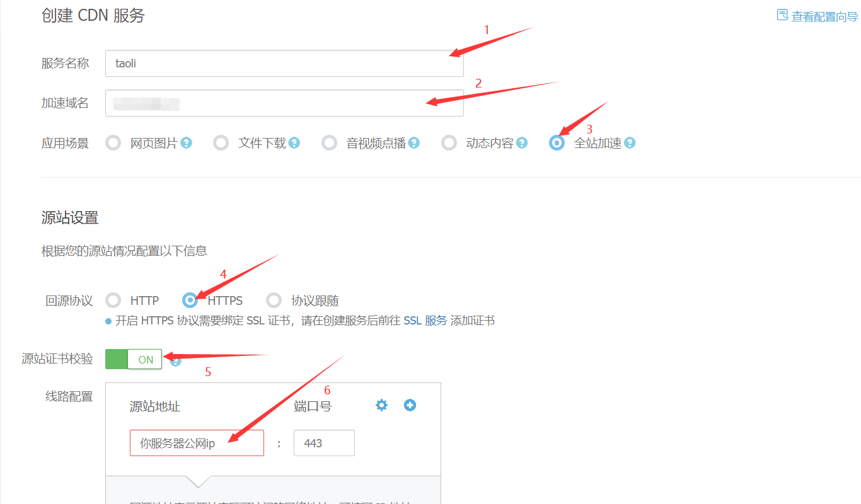
Task: Select the 动态内容 radio option
Action: 449,143
